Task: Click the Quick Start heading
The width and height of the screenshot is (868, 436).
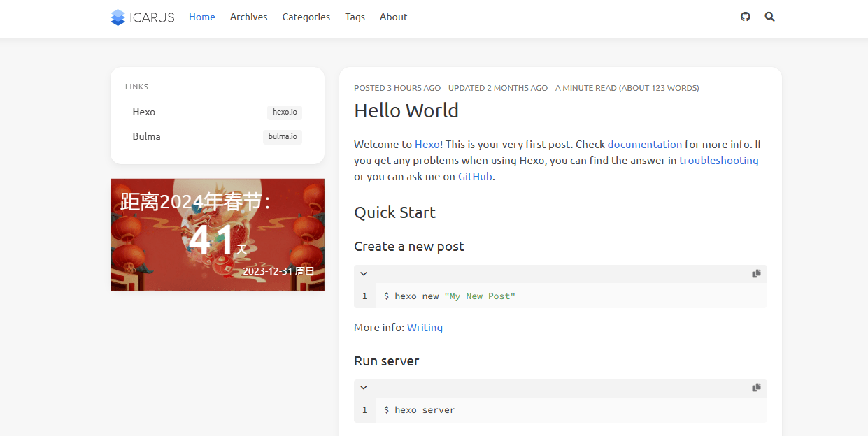Action: (x=395, y=212)
